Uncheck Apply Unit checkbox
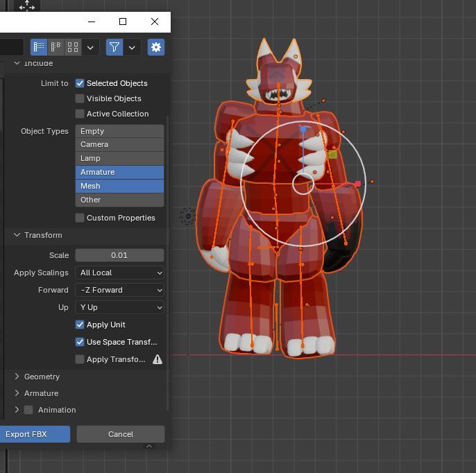 click(x=80, y=325)
